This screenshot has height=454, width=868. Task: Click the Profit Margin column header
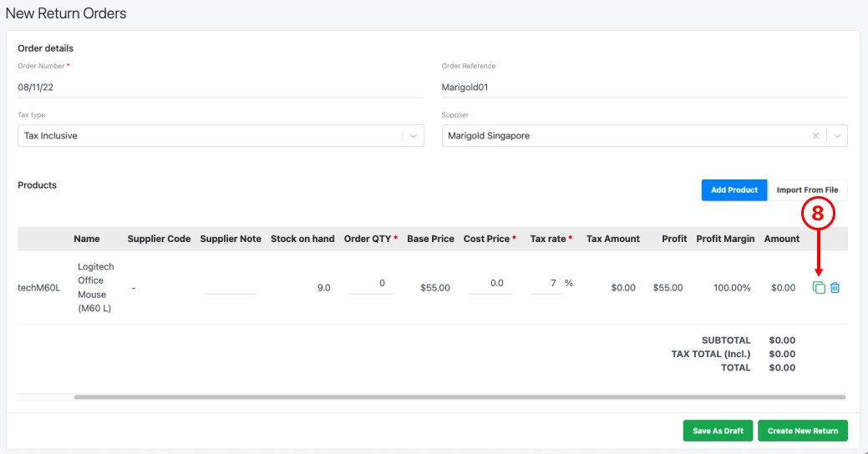(x=725, y=239)
